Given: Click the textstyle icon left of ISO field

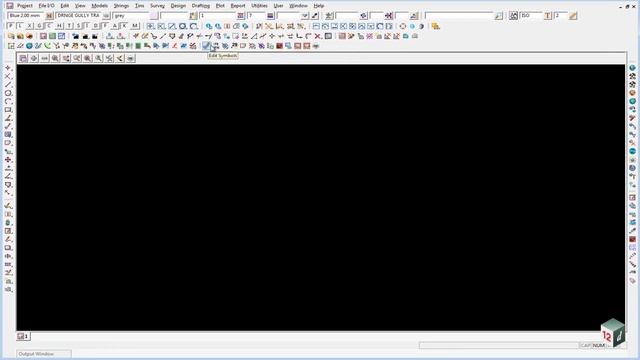Looking at the screenshot, I should [x=513, y=16].
